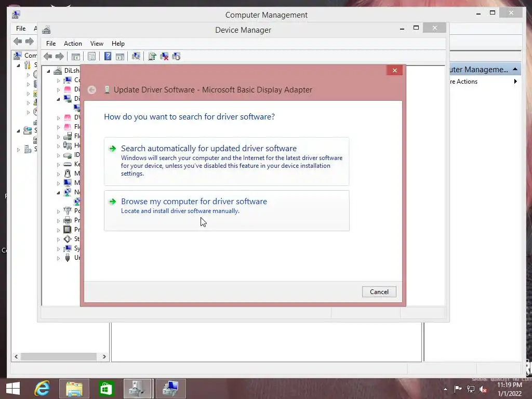The height and width of the screenshot is (399, 532).
Task: Select the Storage controllers diamond icon
Action: [x=68, y=239]
